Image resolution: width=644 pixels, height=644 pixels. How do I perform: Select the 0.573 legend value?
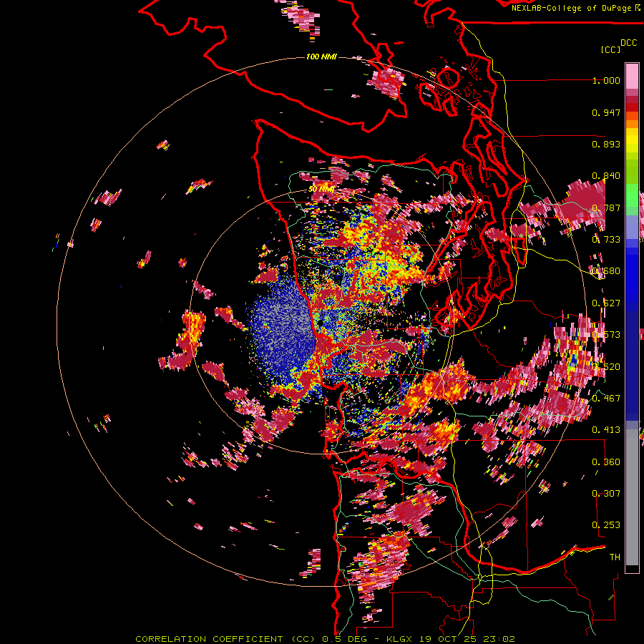pos(606,335)
